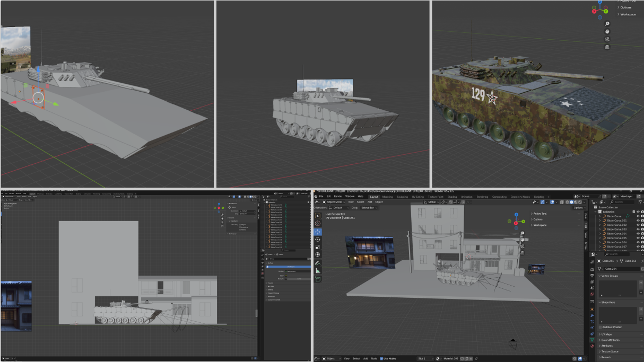This screenshot has height=362, width=644.
Task: Click the Material.005 name field
Action: (451, 358)
